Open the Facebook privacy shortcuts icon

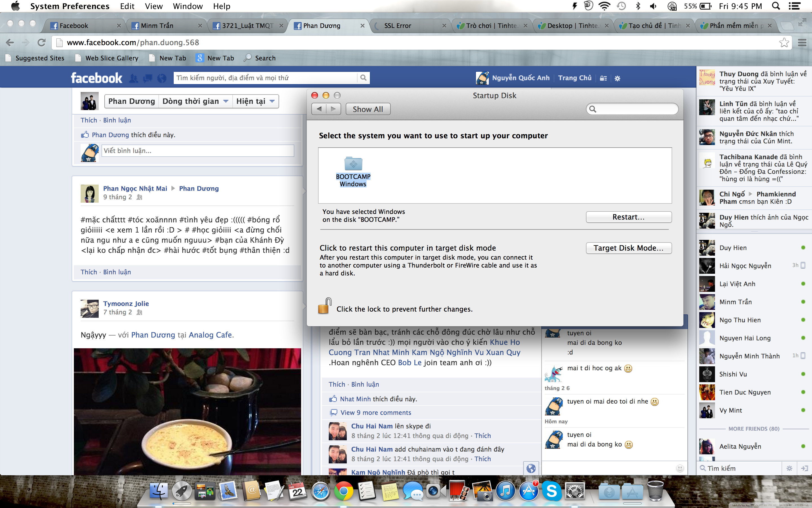point(603,79)
